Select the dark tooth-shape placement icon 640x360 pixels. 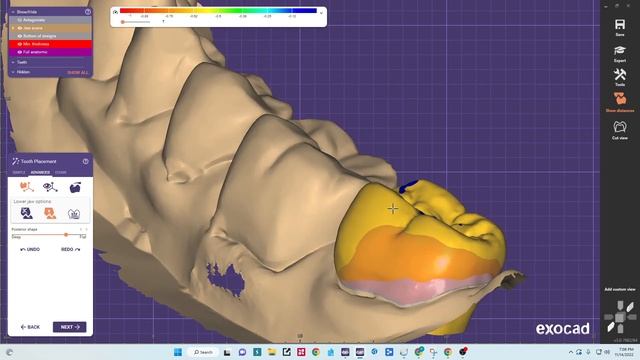click(75, 187)
